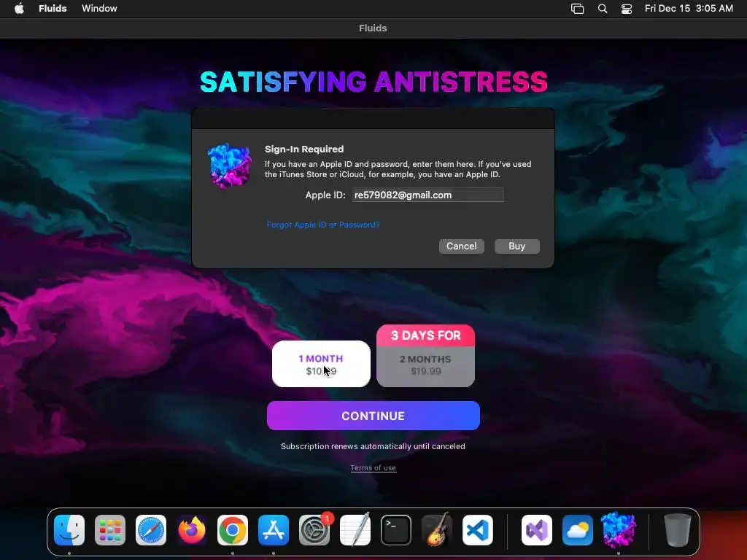
Task: Launch Safari from the dock
Action: [151, 530]
